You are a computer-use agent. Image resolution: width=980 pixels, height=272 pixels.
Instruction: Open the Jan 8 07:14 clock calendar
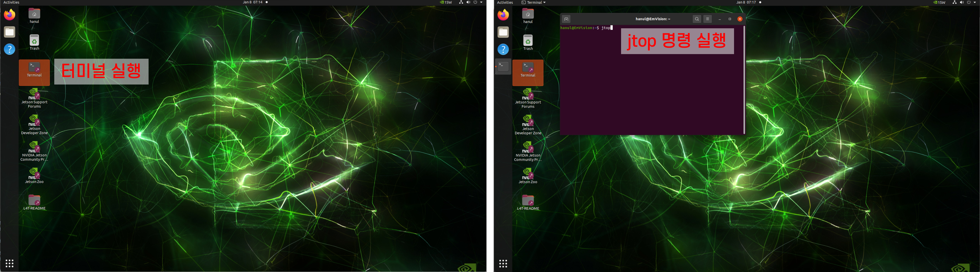click(x=253, y=2)
